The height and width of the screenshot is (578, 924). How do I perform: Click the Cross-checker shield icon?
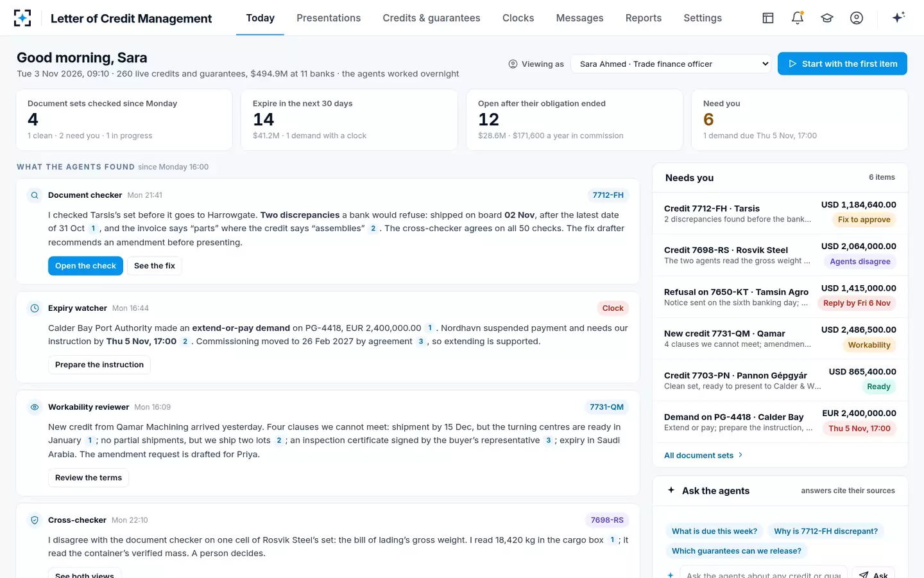[x=35, y=520]
